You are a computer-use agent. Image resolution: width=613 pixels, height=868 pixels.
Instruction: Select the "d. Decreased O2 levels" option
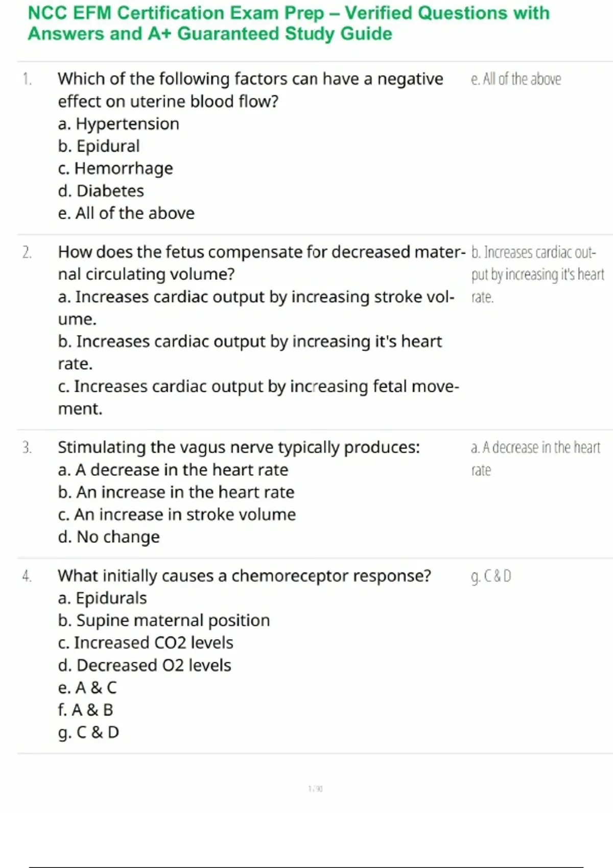click(145, 665)
